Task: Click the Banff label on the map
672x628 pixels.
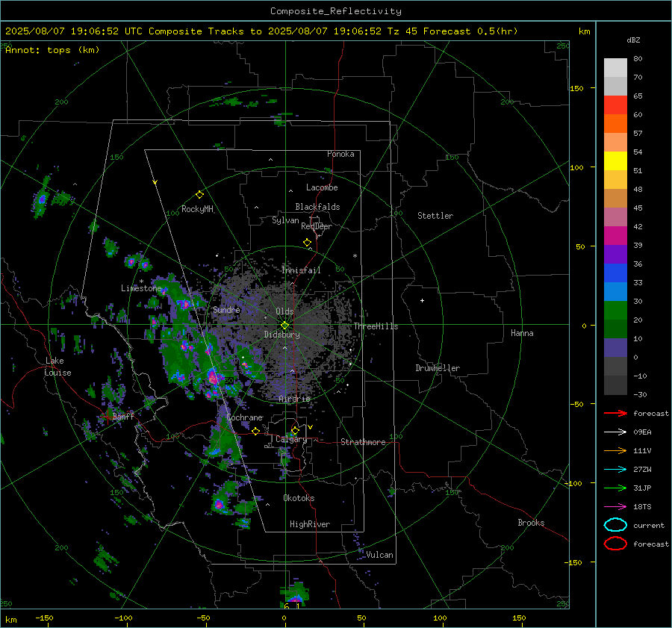Action: [x=123, y=416]
